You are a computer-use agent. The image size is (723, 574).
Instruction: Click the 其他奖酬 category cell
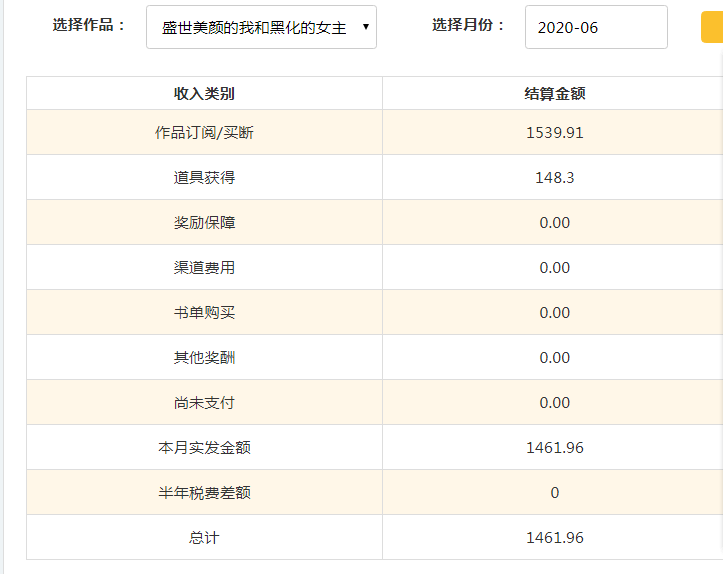[204, 358]
